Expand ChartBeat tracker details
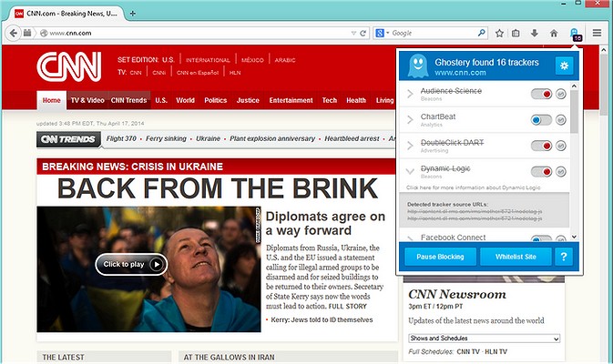The height and width of the screenshot is (364, 613). coord(410,120)
